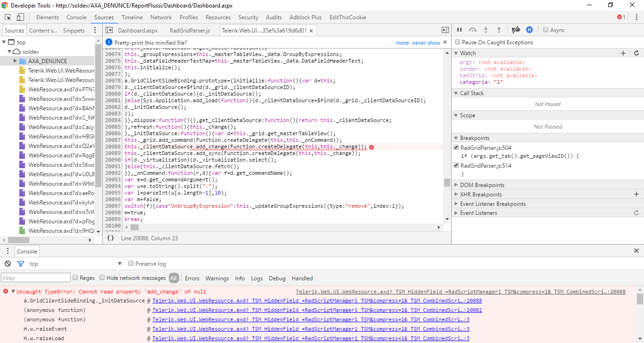Enable Pause On Caught Exceptions
This screenshot has width=644, height=343.
457,42
